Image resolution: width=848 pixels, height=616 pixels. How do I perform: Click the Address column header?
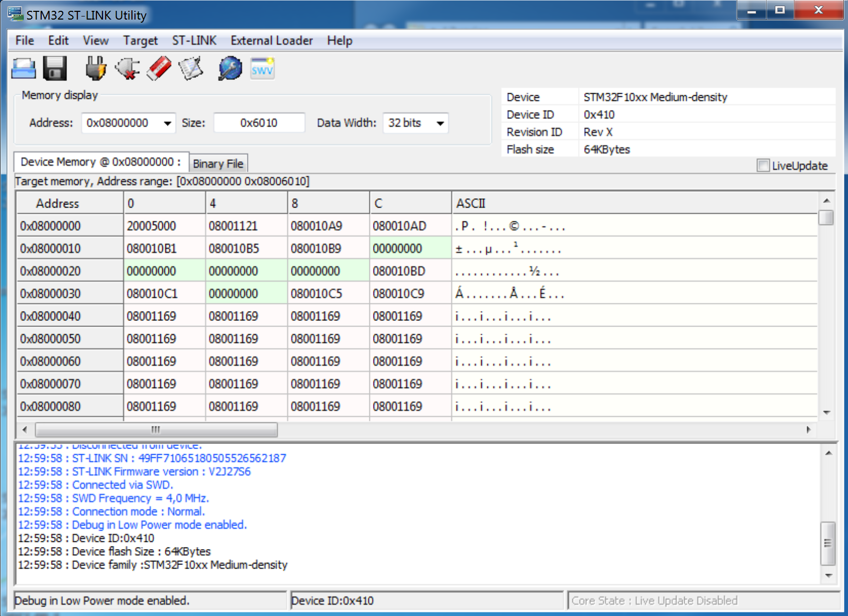70,203
